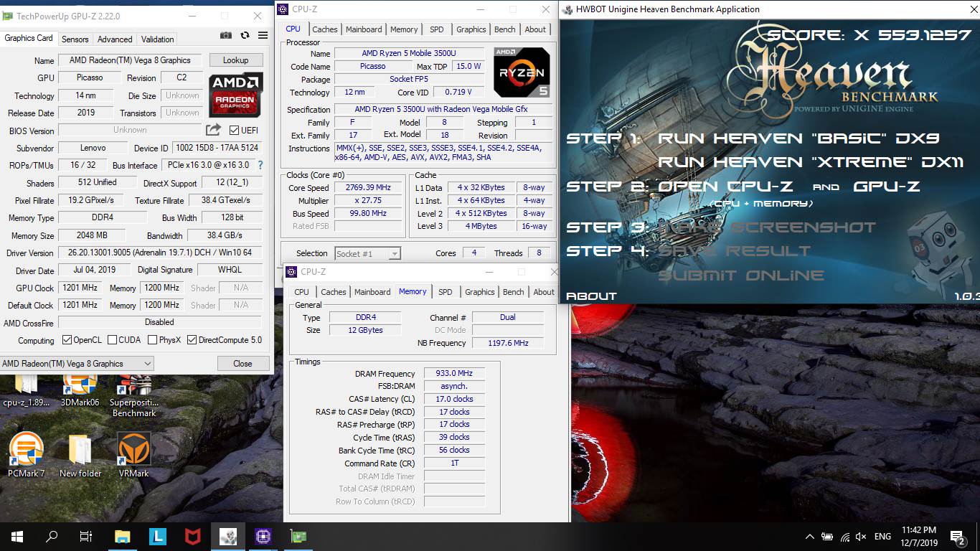Click the BIOS Version share/export icon in GPU-Z
The image size is (980, 551).
click(213, 130)
